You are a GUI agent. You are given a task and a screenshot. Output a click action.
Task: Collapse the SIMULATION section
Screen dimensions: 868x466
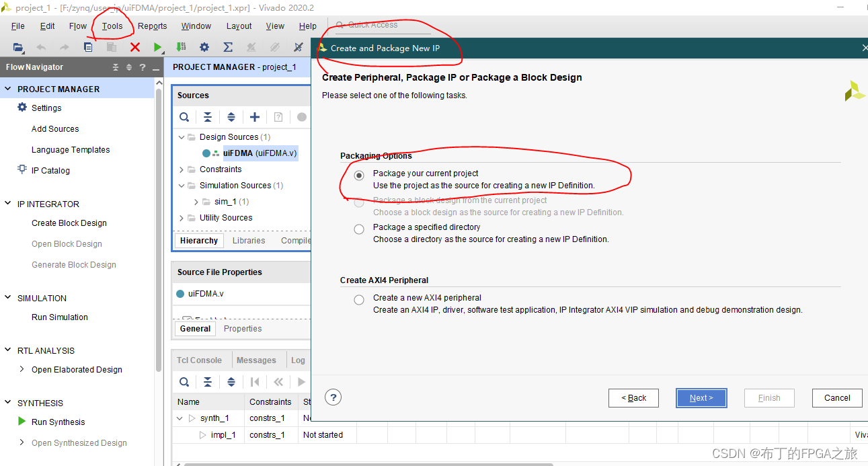click(8, 298)
